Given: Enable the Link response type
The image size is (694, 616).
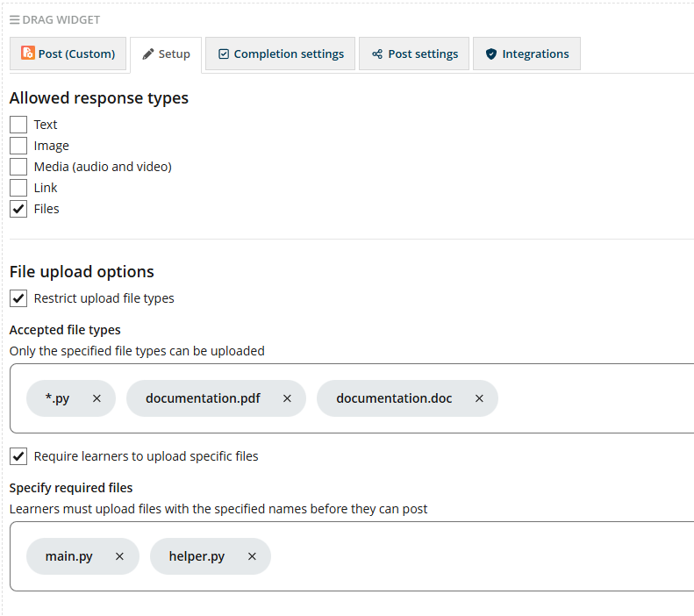Looking at the screenshot, I should 18,188.
